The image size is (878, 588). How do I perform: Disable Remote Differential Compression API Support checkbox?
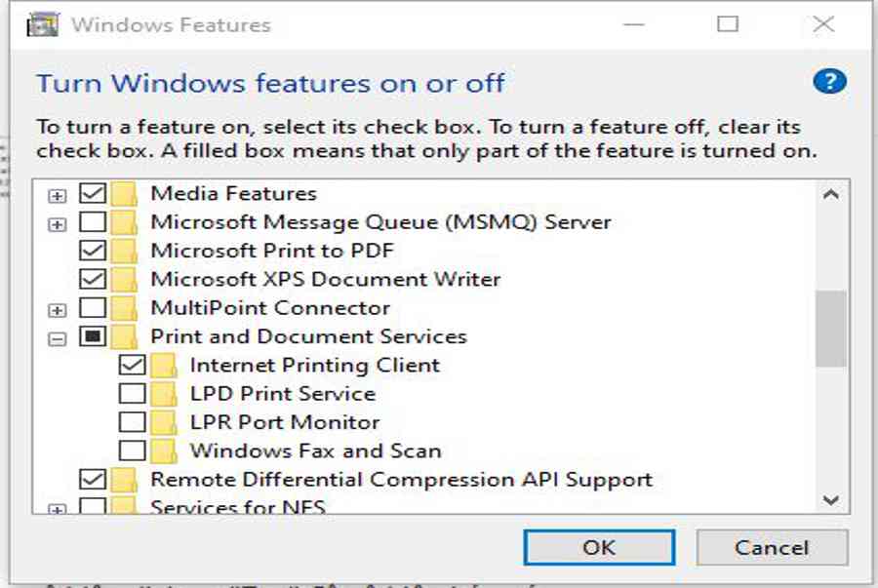point(93,479)
